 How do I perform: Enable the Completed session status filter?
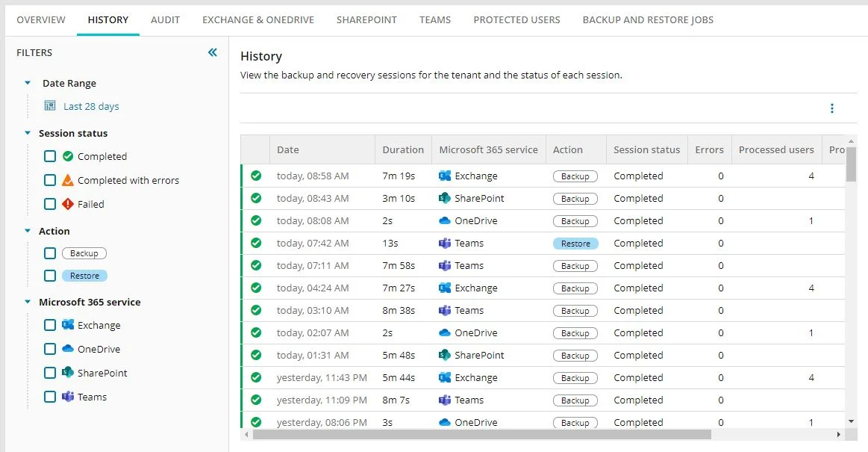49,156
